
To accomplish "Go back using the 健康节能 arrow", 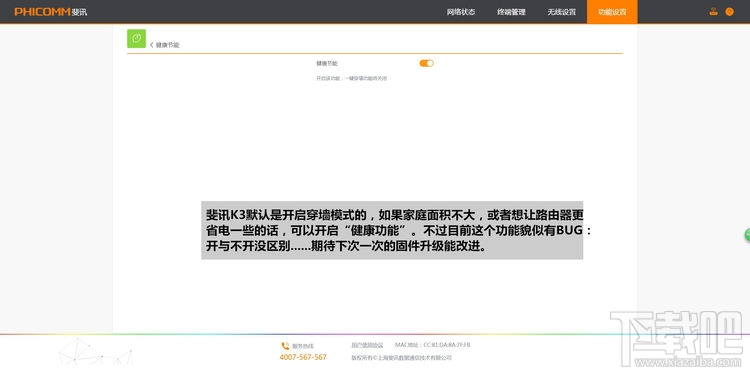I will point(152,45).
